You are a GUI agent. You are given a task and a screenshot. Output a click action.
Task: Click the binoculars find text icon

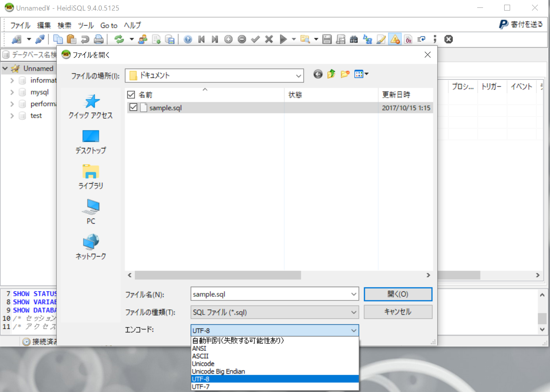[354, 39]
